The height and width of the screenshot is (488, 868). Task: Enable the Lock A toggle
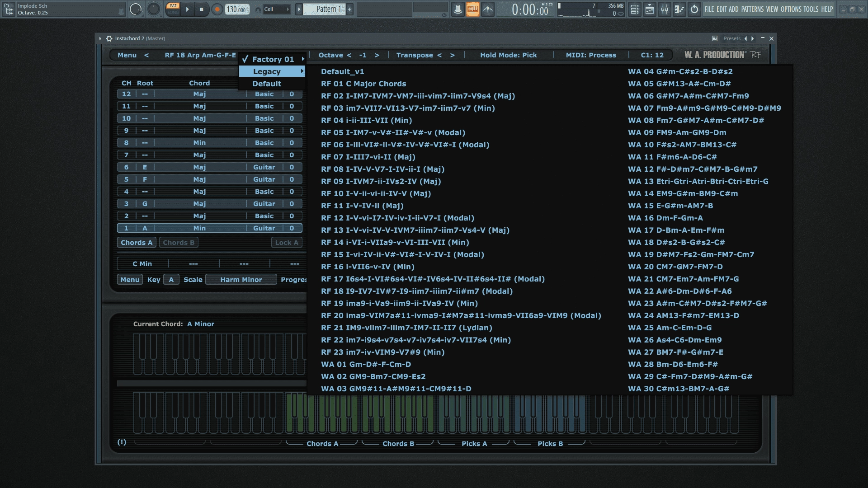287,243
